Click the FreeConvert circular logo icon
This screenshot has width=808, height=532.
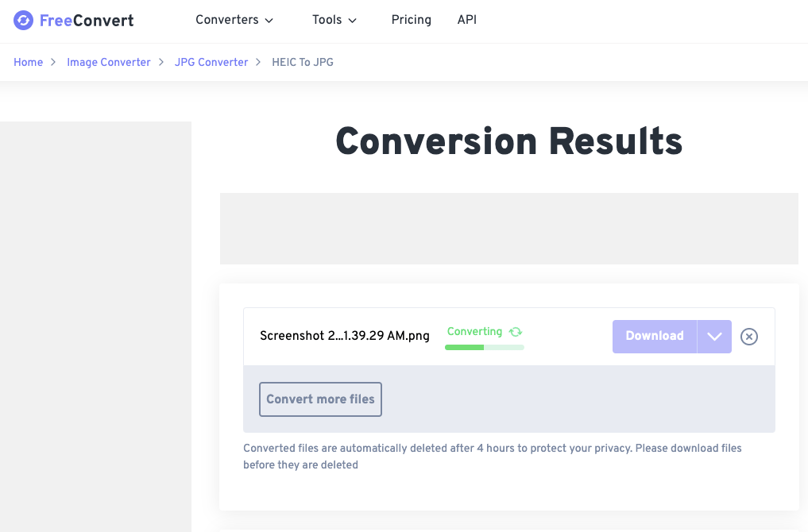coord(23,21)
